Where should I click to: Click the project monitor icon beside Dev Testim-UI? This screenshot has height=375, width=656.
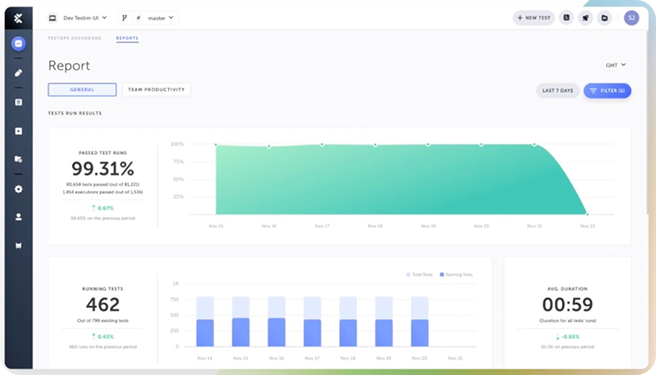[52, 18]
